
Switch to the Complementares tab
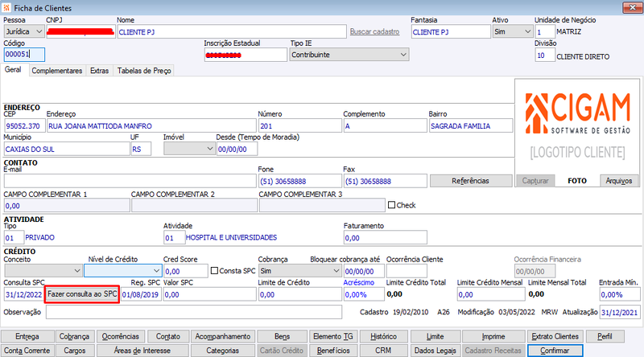(x=57, y=71)
